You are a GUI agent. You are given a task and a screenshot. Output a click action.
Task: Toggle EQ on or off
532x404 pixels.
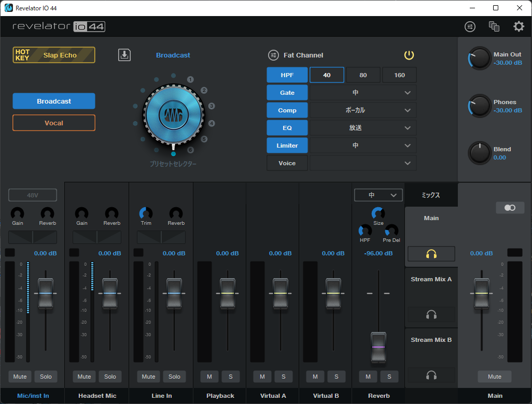[287, 128]
